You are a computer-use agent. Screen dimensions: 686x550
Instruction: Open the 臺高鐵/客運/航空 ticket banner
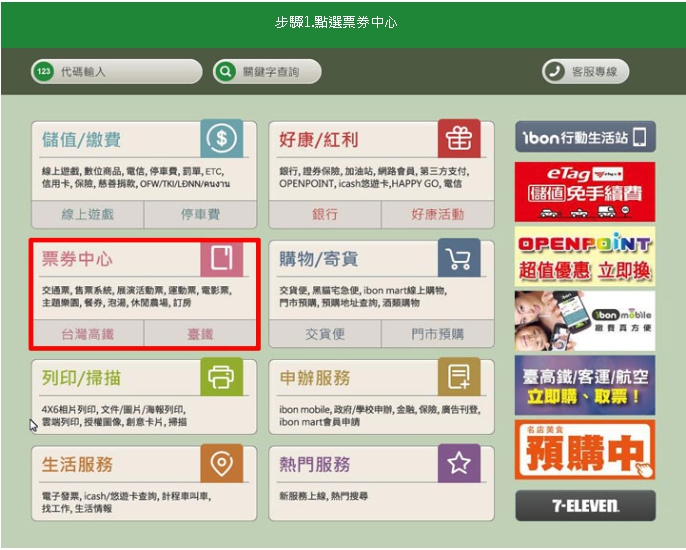point(585,385)
